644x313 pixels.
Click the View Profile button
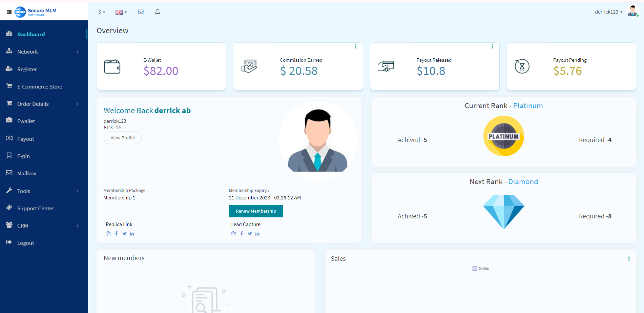(123, 138)
